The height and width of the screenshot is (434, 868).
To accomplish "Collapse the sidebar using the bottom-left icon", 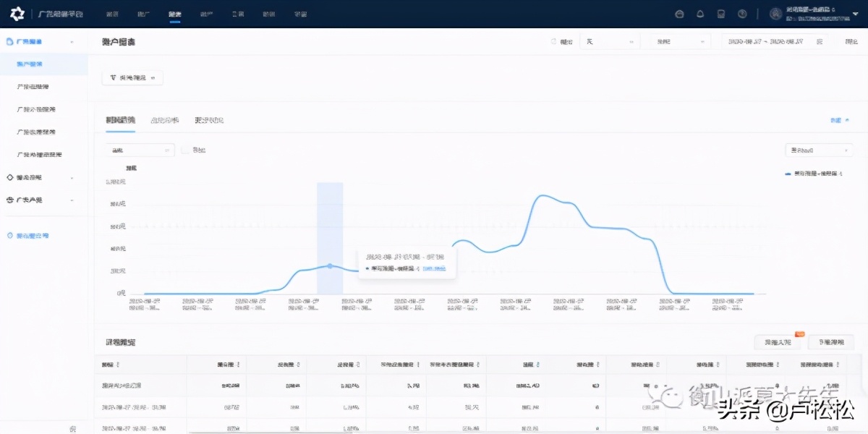I will (x=72, y=428).
